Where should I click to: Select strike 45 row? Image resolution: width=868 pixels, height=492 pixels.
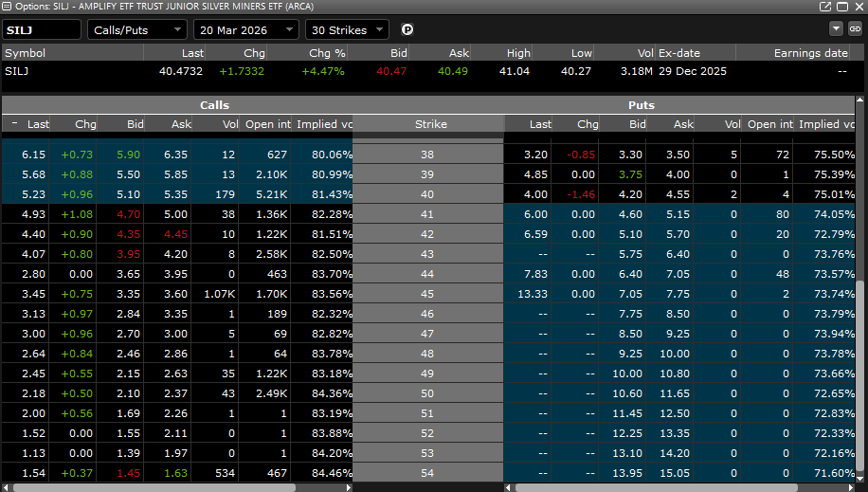pyautogui.click(x=428, y=294)
